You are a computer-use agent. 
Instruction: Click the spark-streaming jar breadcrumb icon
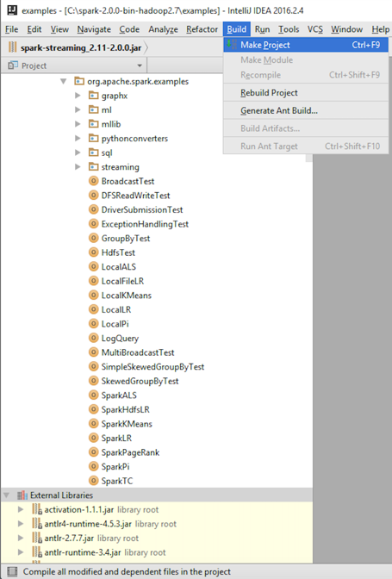click(13, 47)
